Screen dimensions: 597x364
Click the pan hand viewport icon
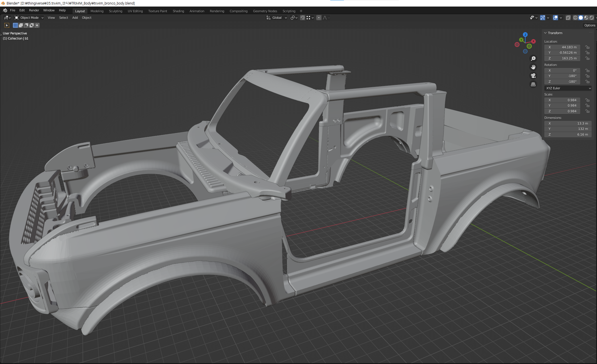pyautogui.click(x=533, y=67)
